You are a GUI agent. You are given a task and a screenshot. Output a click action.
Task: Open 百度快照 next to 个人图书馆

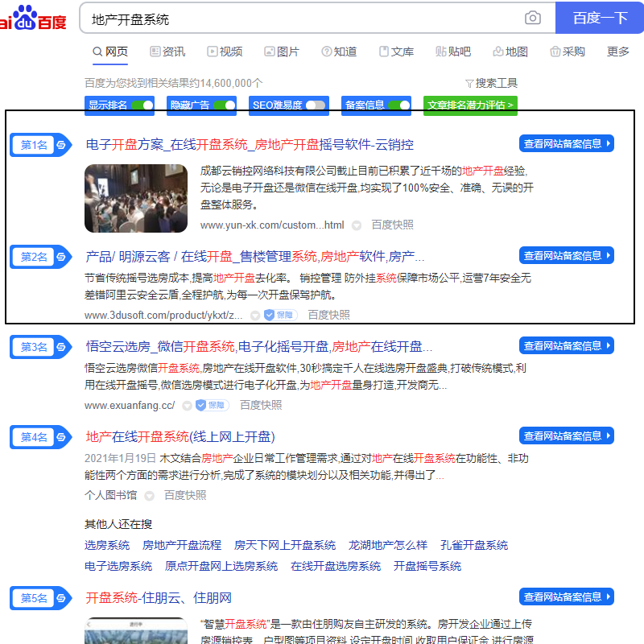[x=185, y=496]
